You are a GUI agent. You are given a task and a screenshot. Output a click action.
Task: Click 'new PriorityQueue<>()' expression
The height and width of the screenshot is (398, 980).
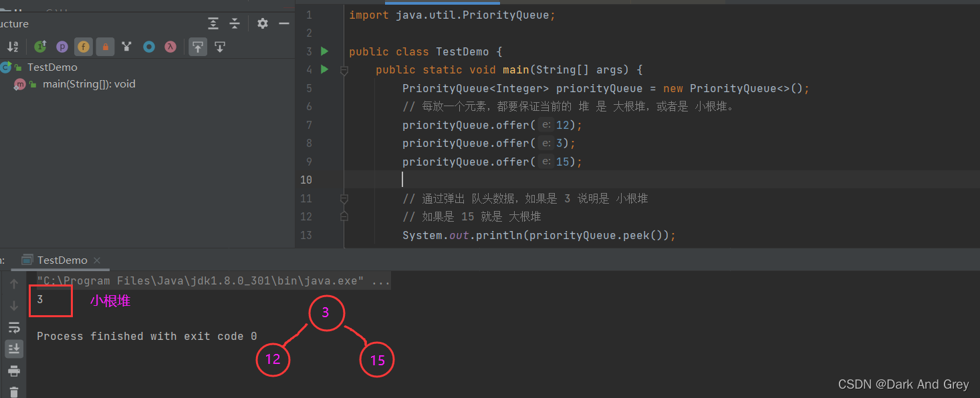(733, 88)
